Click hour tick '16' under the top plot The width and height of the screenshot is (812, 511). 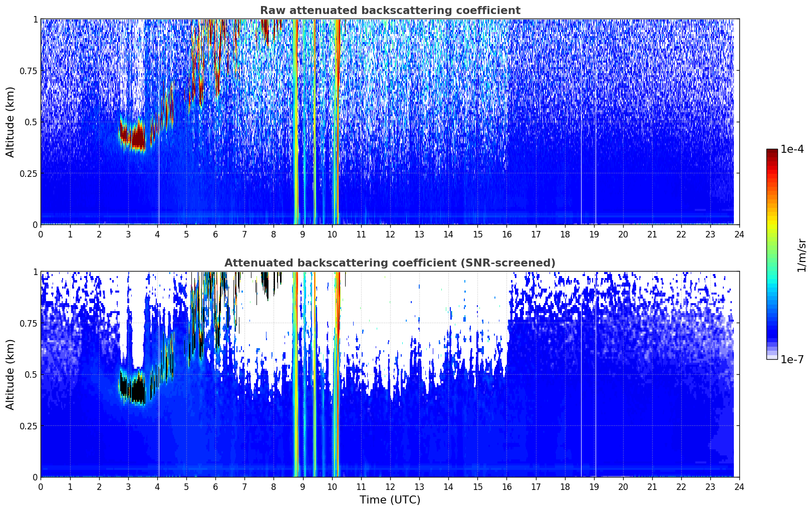click(506, 234)
